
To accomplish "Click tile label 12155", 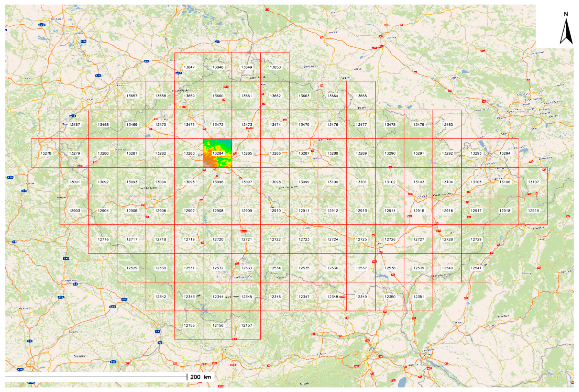I will click(189, 326).
